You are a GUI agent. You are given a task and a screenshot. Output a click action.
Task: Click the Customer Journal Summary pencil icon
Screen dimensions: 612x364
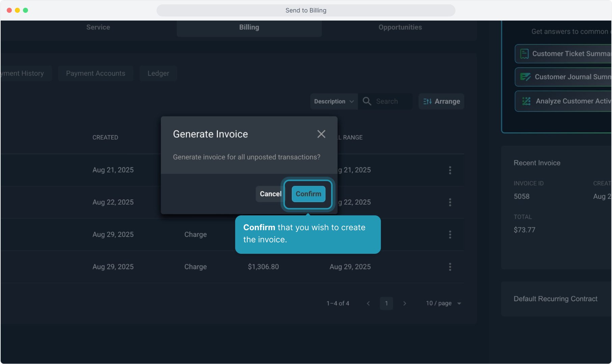tap(525, 77)
